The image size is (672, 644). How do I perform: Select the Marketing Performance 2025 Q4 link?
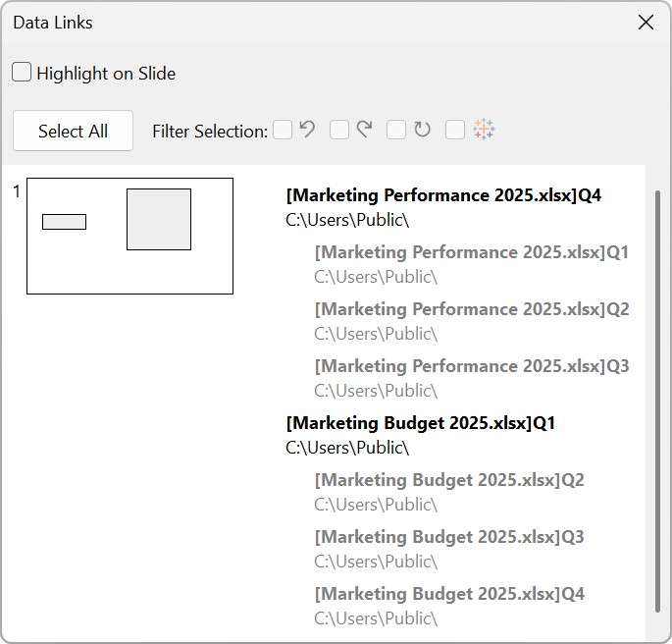pyautogui.click(x=443, y=195)
